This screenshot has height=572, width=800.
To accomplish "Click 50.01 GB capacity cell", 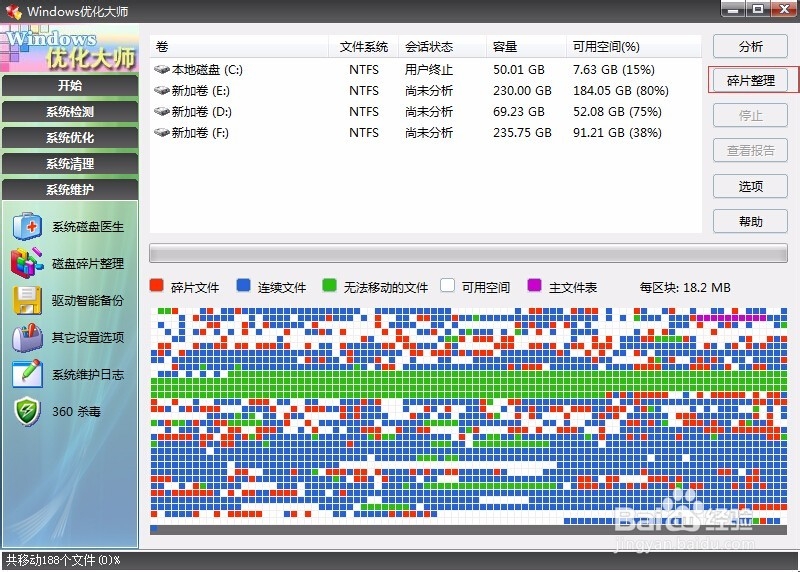I will pyautogui.click(x=518, y=69).
